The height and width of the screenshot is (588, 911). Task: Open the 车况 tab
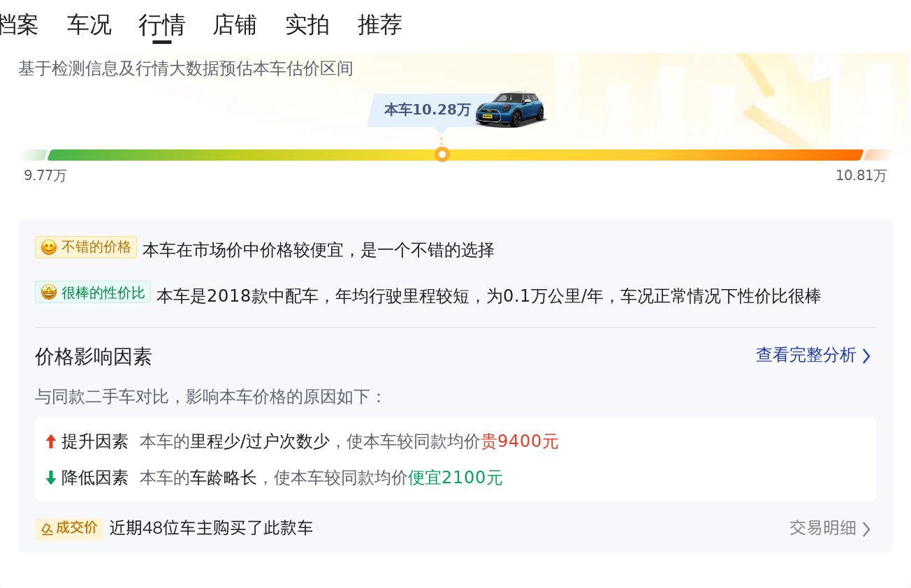(89, 25)
